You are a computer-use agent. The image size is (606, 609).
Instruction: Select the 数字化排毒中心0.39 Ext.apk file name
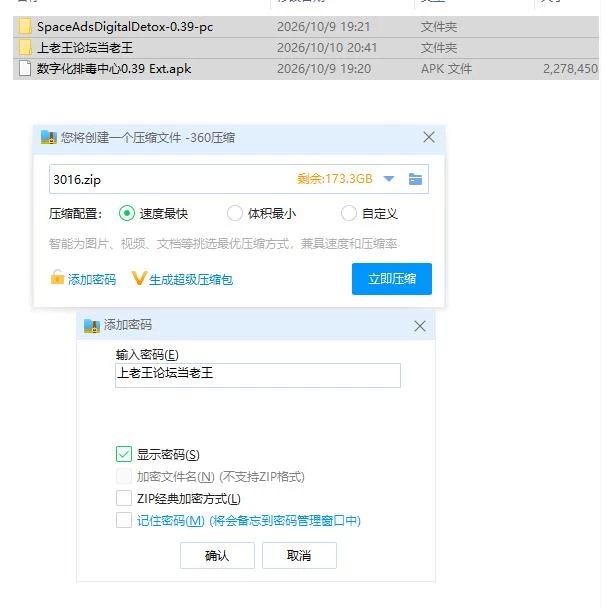[x=114, y=69]
